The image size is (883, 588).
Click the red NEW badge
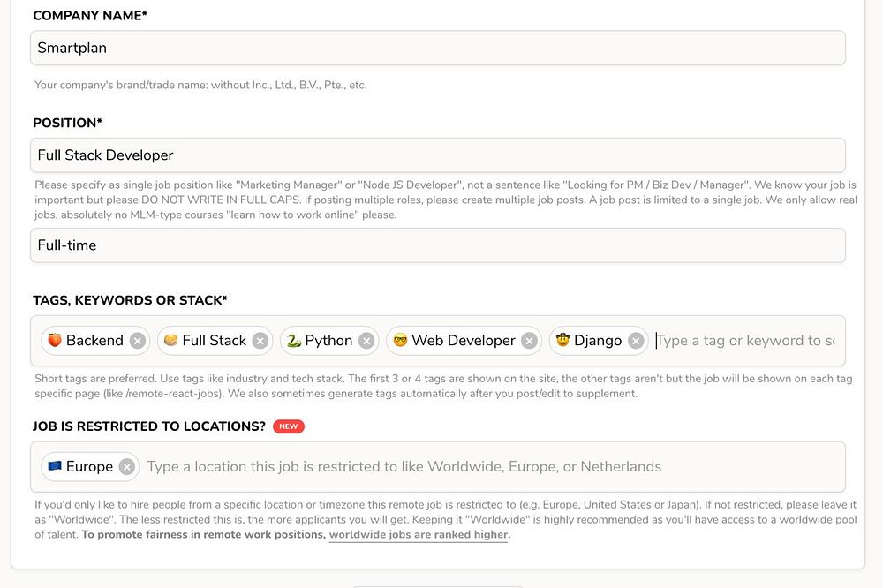click(x=289, y=426)
